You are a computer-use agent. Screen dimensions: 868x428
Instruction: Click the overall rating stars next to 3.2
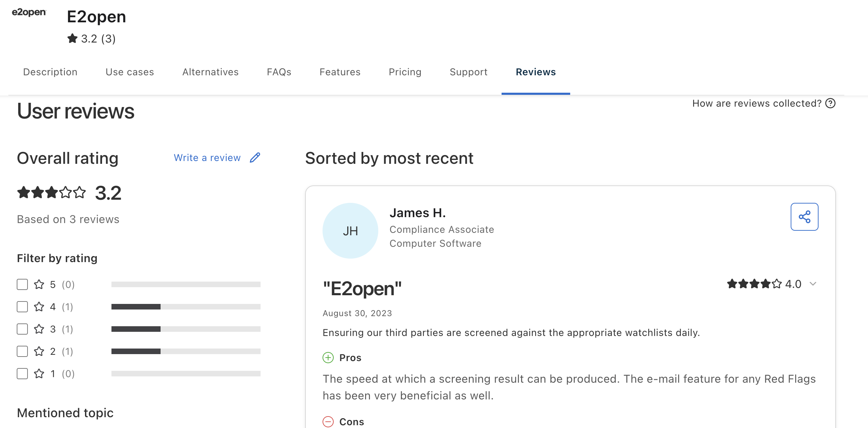(52, 192)
